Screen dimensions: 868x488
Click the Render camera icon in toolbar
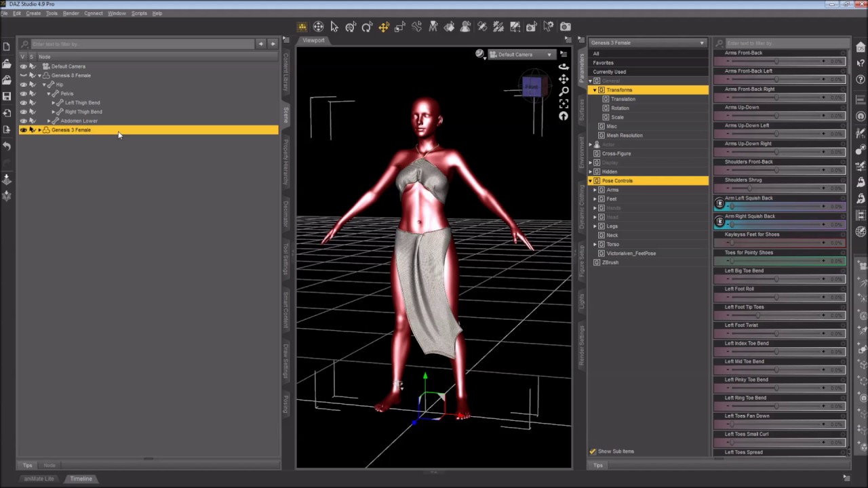[x=566, y=26]
